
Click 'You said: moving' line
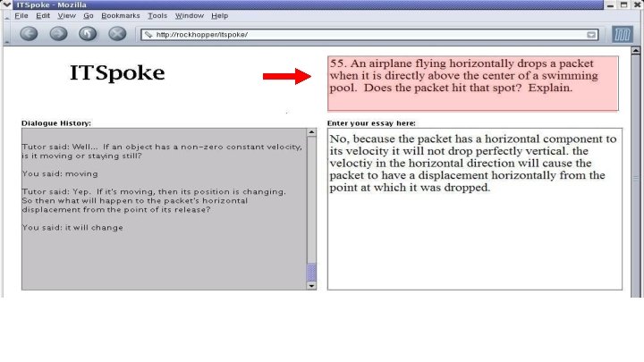pyautogui.click(x=60, y=173)
